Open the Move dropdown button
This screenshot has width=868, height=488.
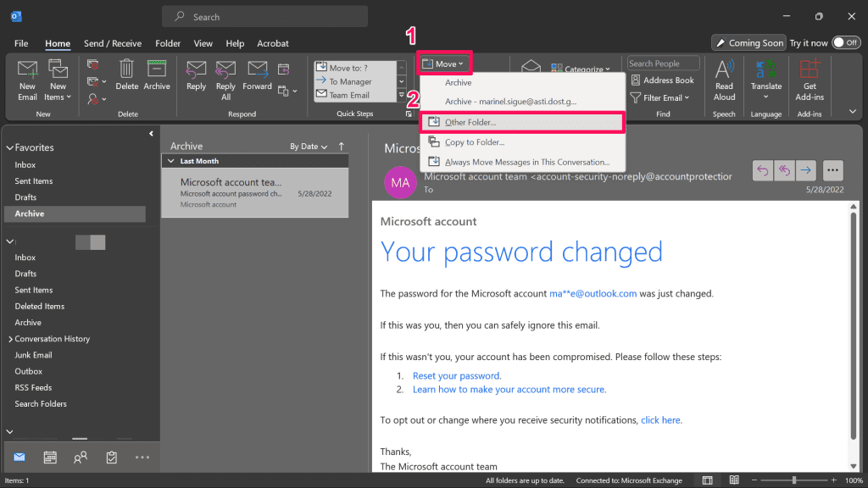coord(444,64)
